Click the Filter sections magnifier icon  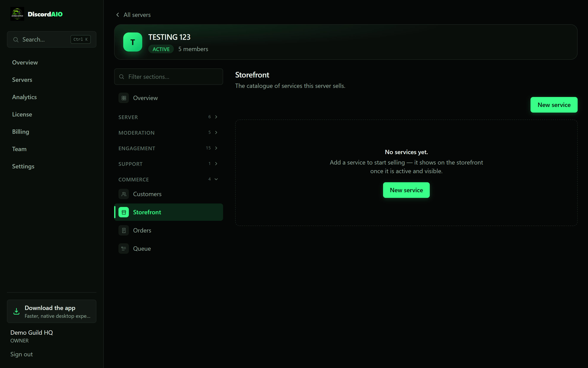click(121, 77)
